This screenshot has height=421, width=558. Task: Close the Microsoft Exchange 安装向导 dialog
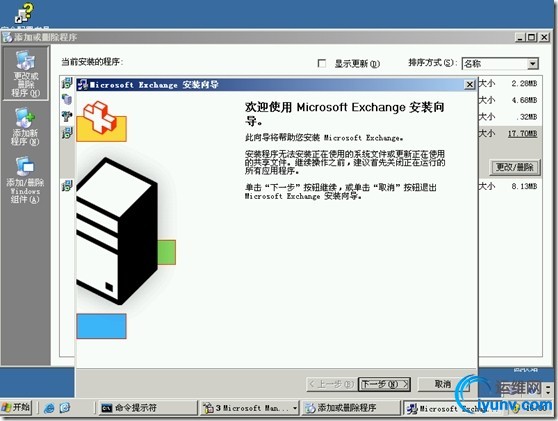click(469, 85)
